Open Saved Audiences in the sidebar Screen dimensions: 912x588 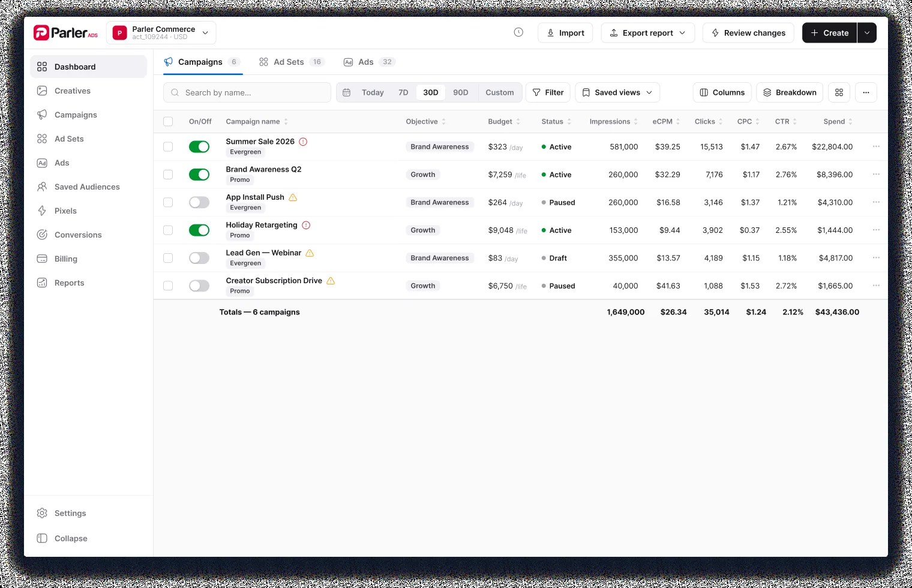[88, 187]
